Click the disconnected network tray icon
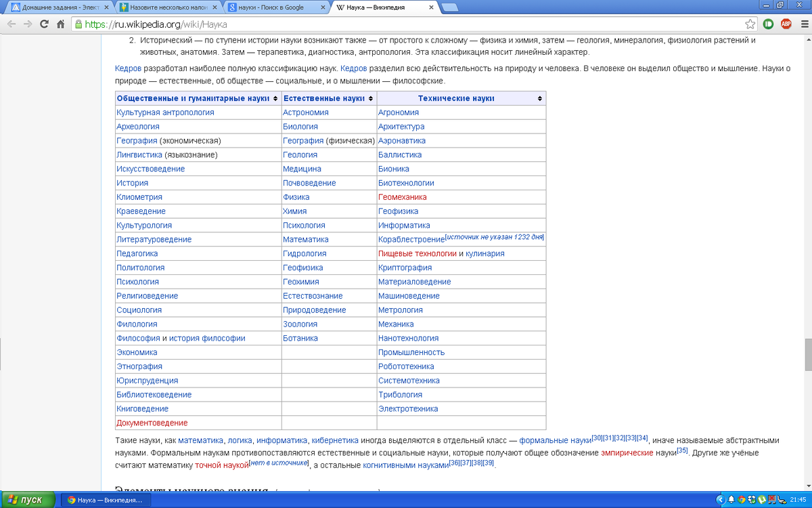 pos(772,500)
